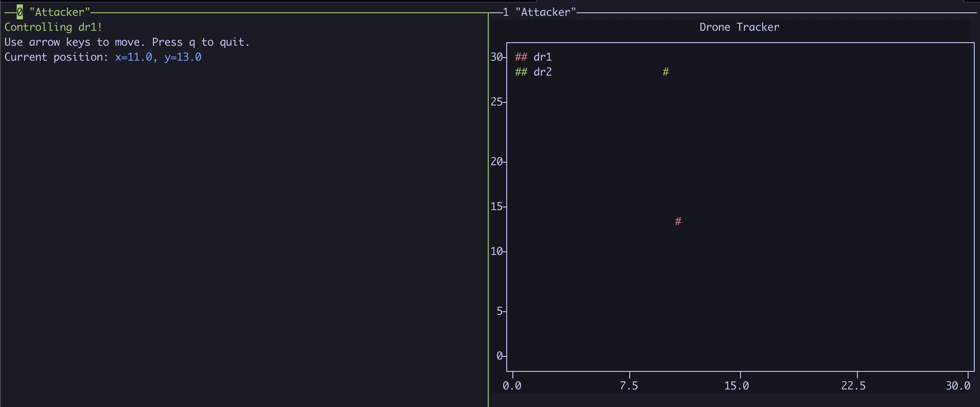Click the 'Drone Tracker' chart title

[x=739, y=27]
